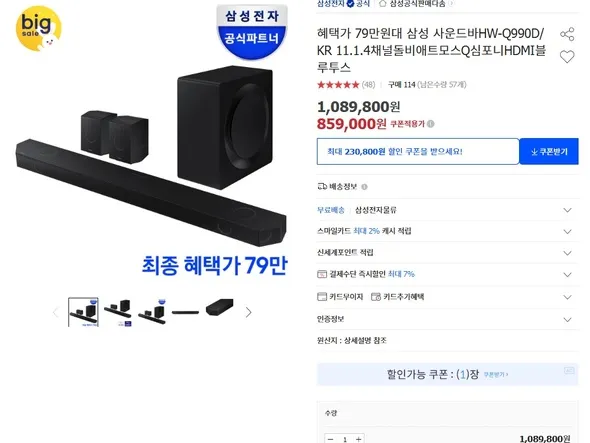Select the last thumbnail showing rear speaker
590x443 pixels.
click(x=220, y=308)
